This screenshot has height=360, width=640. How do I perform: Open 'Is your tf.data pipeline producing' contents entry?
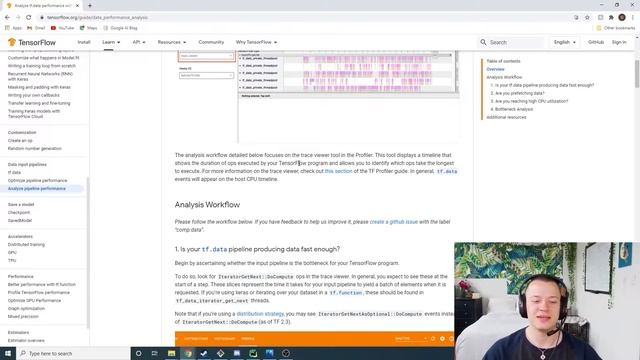point(542,85)
